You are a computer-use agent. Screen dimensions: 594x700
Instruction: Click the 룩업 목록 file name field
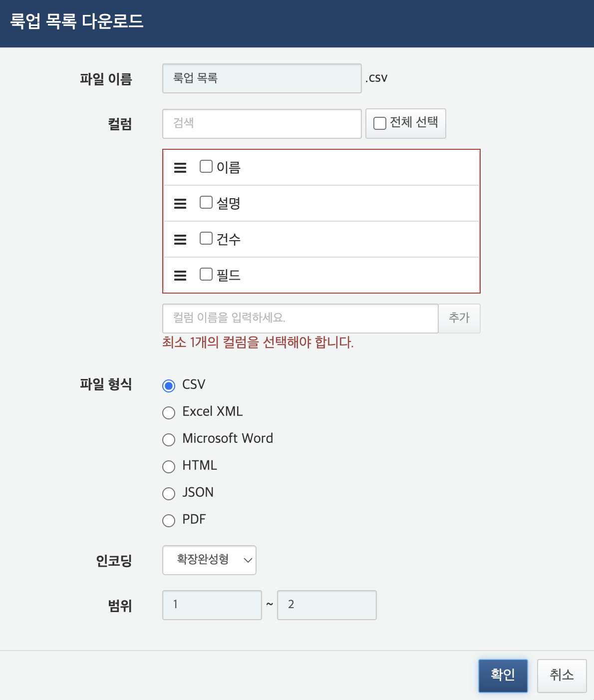[x=262, y=78]
